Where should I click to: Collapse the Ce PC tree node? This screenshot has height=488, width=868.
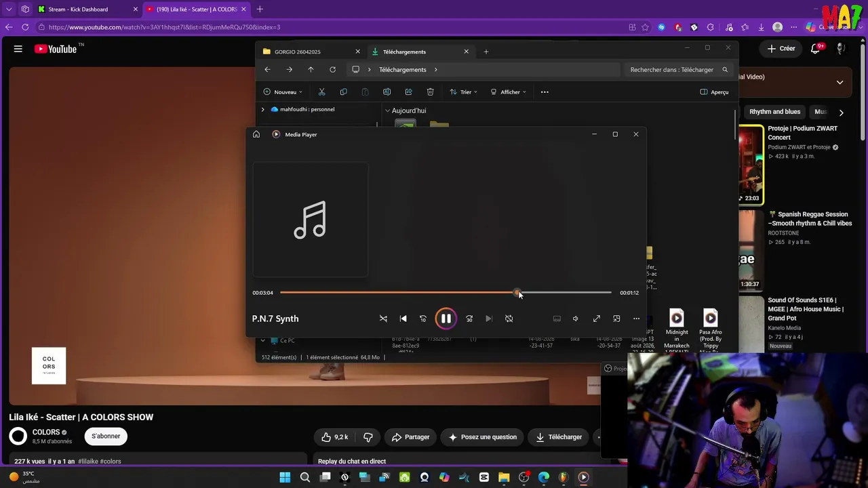point(263,340)
